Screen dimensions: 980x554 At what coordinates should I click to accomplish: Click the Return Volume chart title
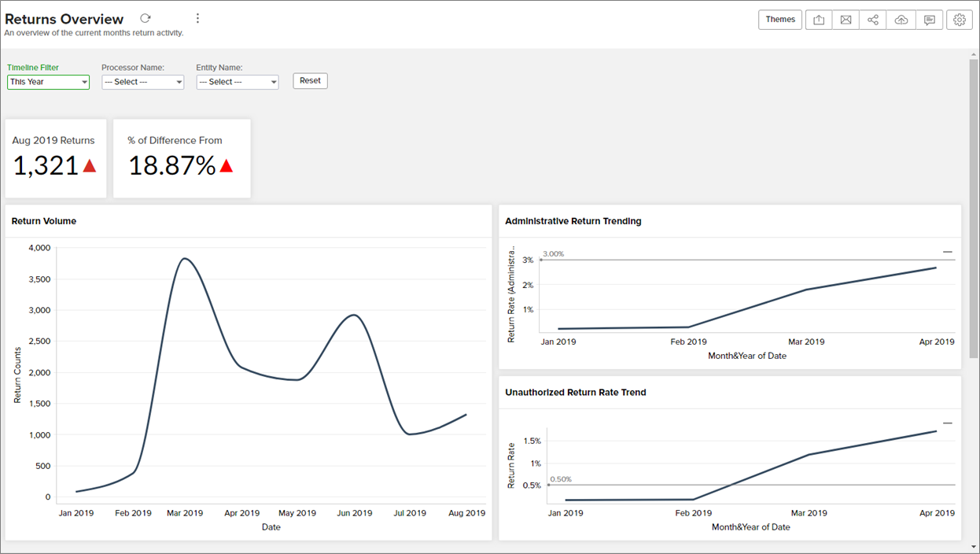pyautogui.click(x=44, y=221)
